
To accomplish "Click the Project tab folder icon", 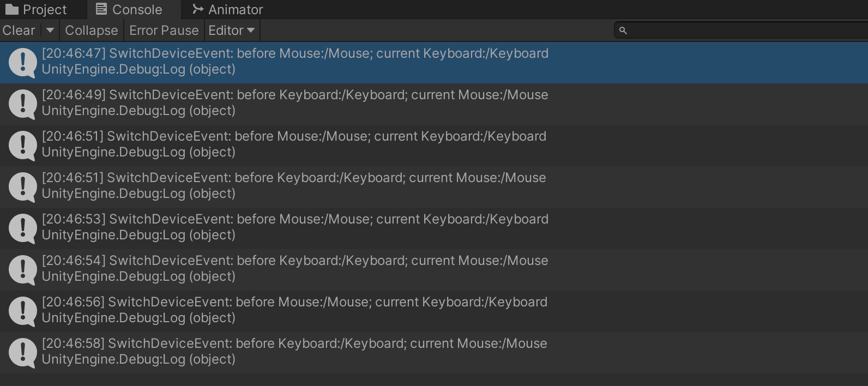I will point(12,9).
